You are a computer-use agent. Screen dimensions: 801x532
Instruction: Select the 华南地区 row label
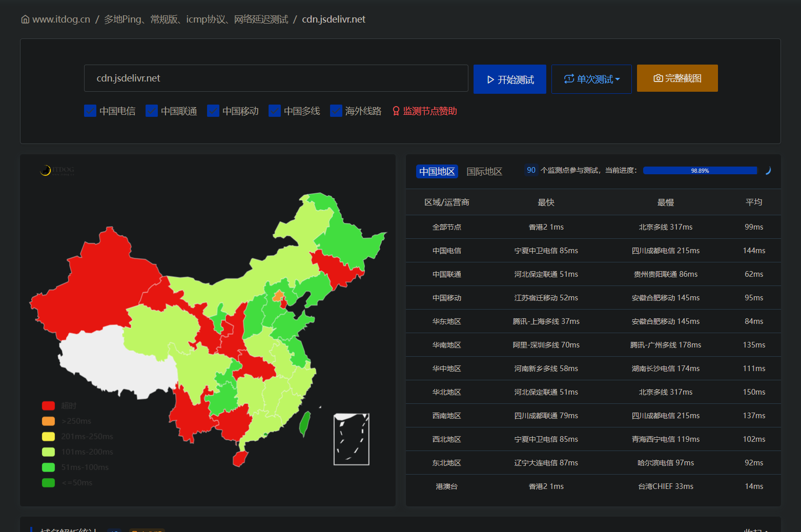[x=447, y=345]
